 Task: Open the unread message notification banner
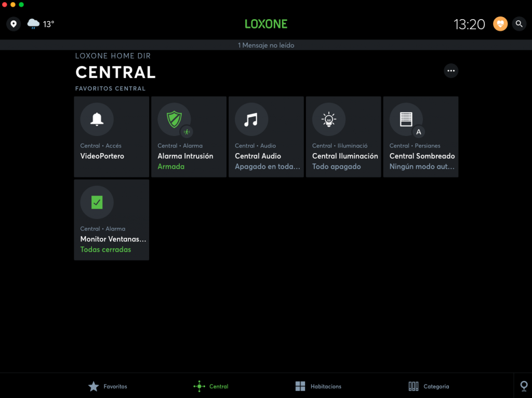[266, 45]
